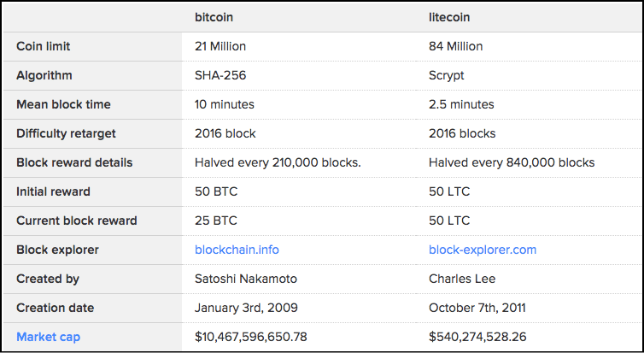Click the Scrypt algorithm cell

[x=446, y=75]
